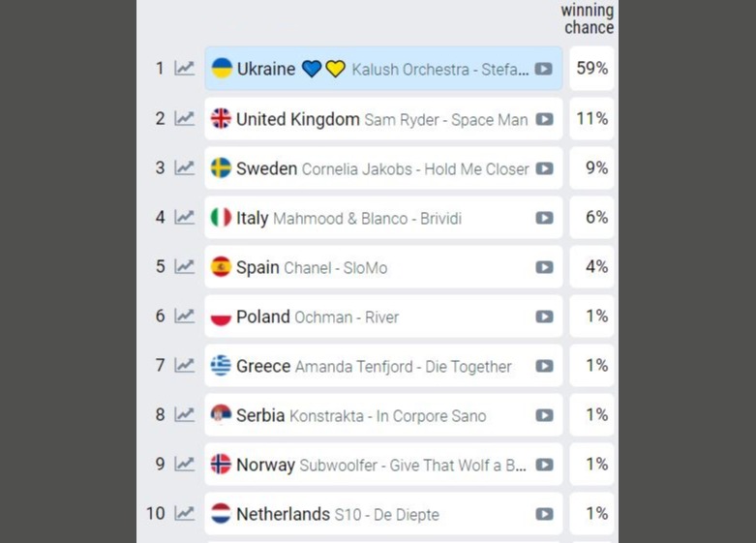756x543 pixels.
Task: Play the video for Poland's Ochman - River
Action: click(544, 317)
